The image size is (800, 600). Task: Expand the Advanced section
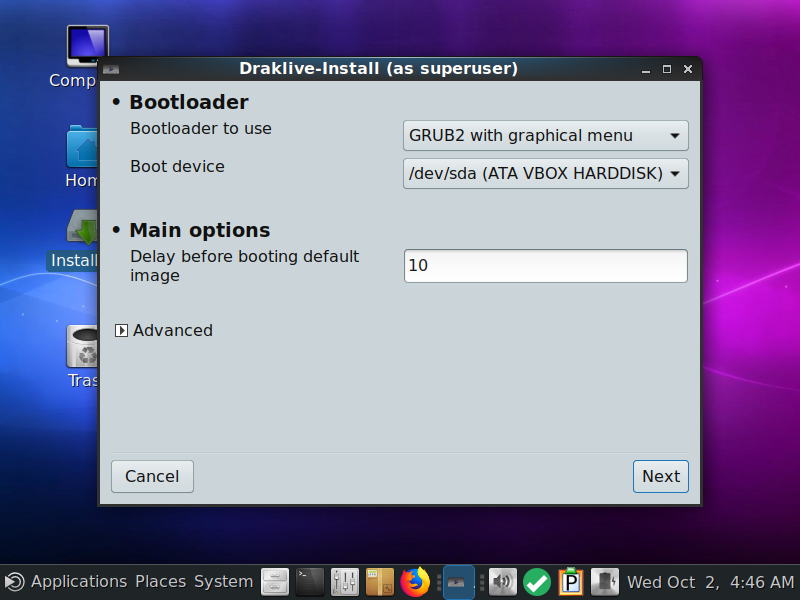pos(121,331)
